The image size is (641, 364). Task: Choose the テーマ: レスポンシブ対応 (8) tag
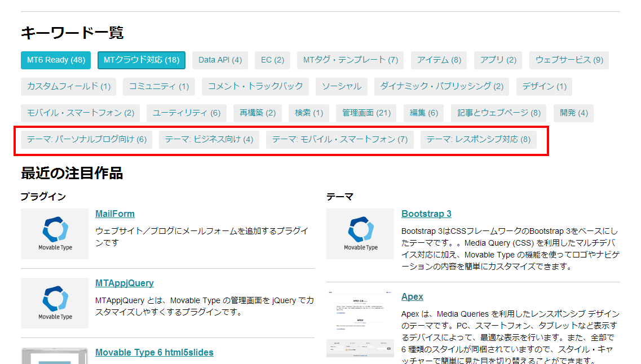478,139
